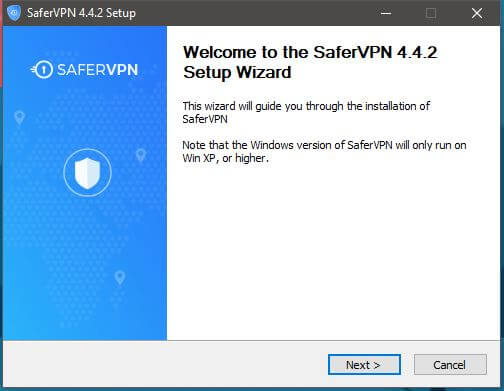The width and height of the screenshot is (504, 391).
Task: Click the disabled maximize button
Action: tap(431, 13)
